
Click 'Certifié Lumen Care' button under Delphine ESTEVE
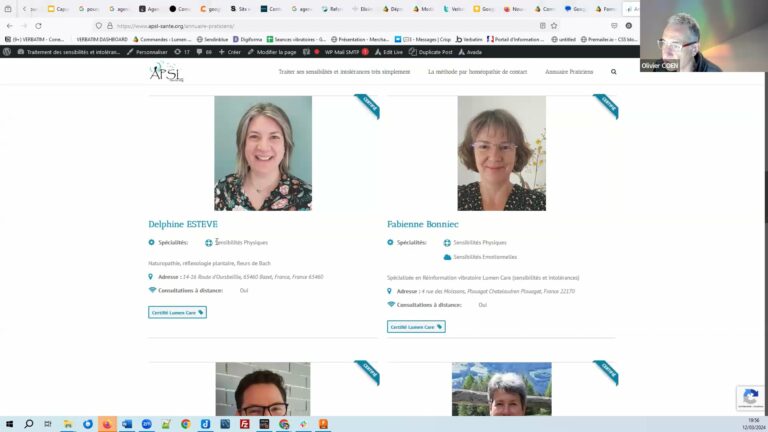click(177, 312)
